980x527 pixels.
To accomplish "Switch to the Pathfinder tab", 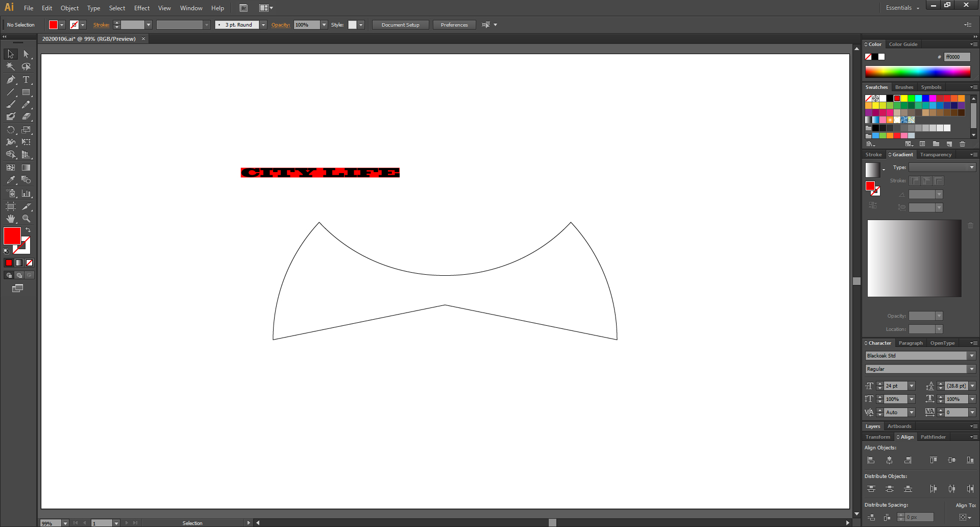I will pos(933,437).
